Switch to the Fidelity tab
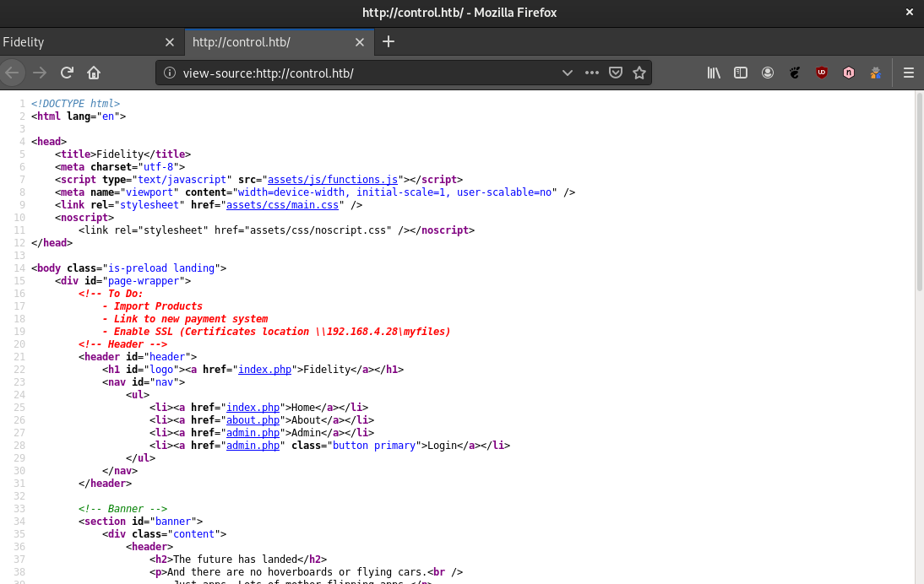The width and height of the screenshot is (924, 584). tap(92, 42)
